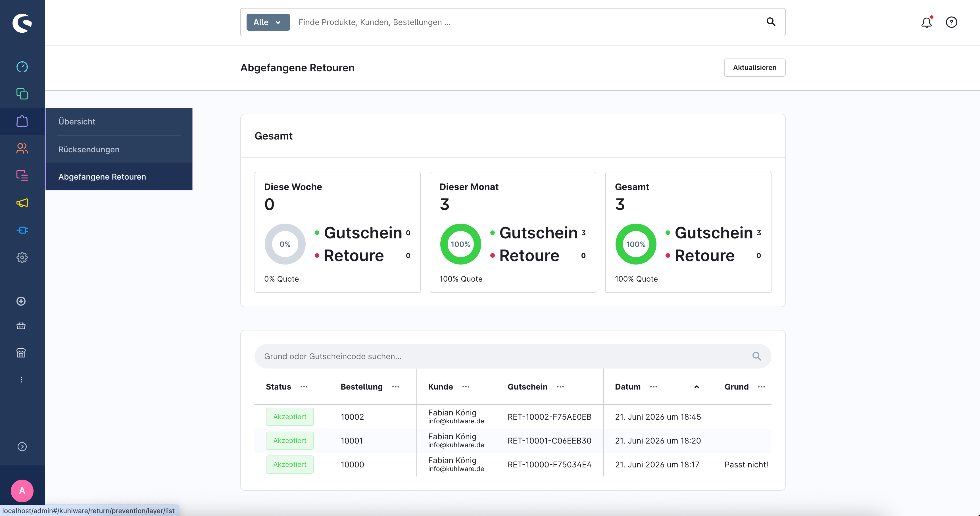Open the Extensions plug icon in sidebar
The width and height of the screenshot is (980, 516).
click(22, 230)
